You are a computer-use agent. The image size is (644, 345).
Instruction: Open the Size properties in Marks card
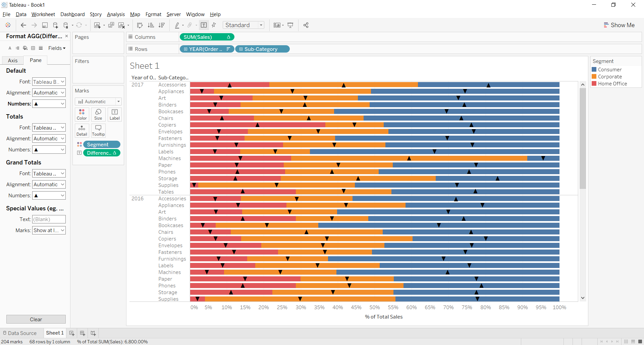point(98,114)
